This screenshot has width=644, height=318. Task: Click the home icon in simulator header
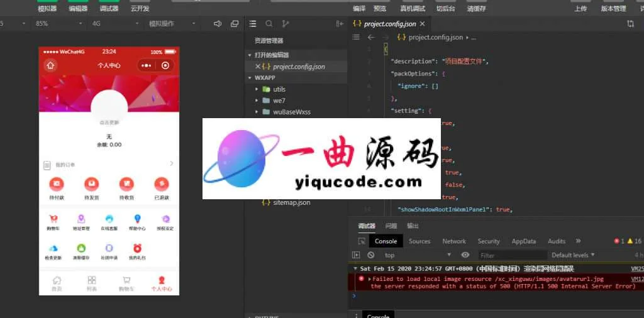coord(50,65)
